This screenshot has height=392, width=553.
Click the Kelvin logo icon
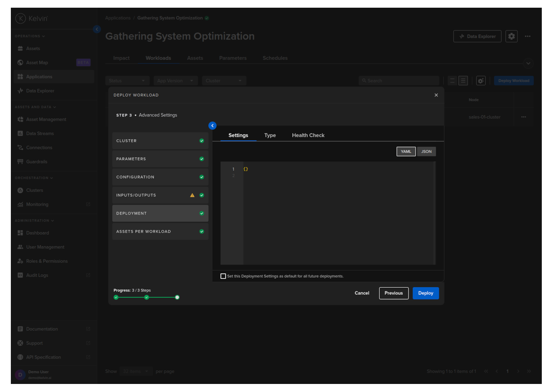click(x=21, y=19)
